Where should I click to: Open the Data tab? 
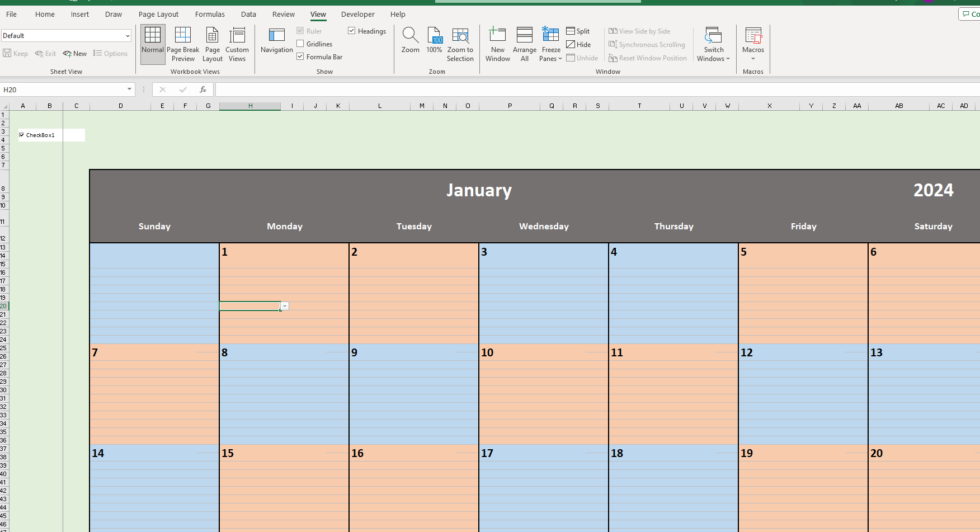click(248, 14)
